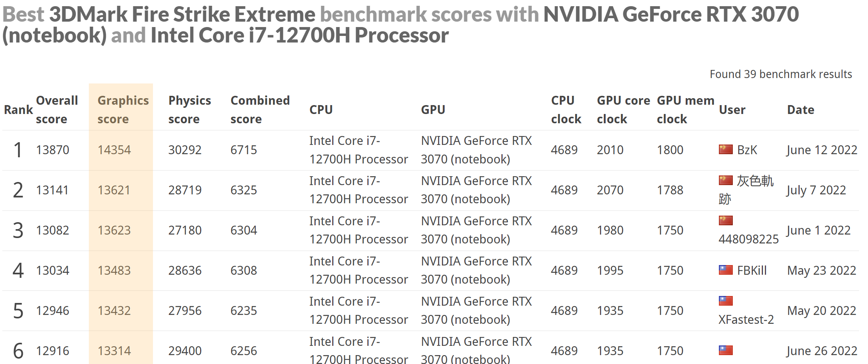The image size is (868, 364).
Task: Open the FBKill user profile link
Action: (x=752, y=270)
